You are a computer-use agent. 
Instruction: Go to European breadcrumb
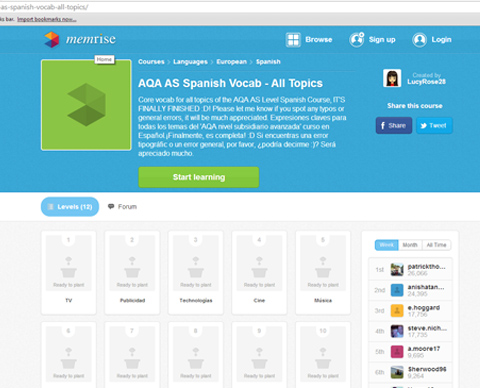[232, 62]
